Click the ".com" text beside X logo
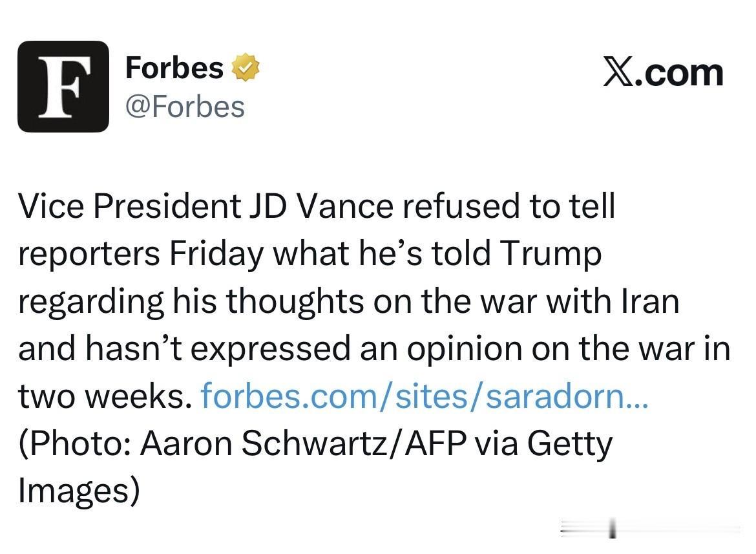 coord(682,72)
